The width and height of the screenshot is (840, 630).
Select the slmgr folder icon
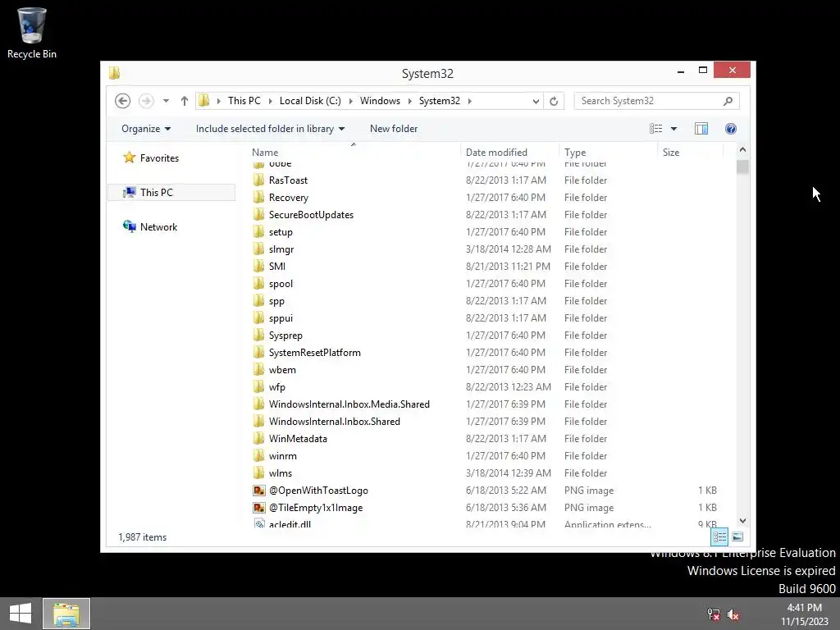258,249
